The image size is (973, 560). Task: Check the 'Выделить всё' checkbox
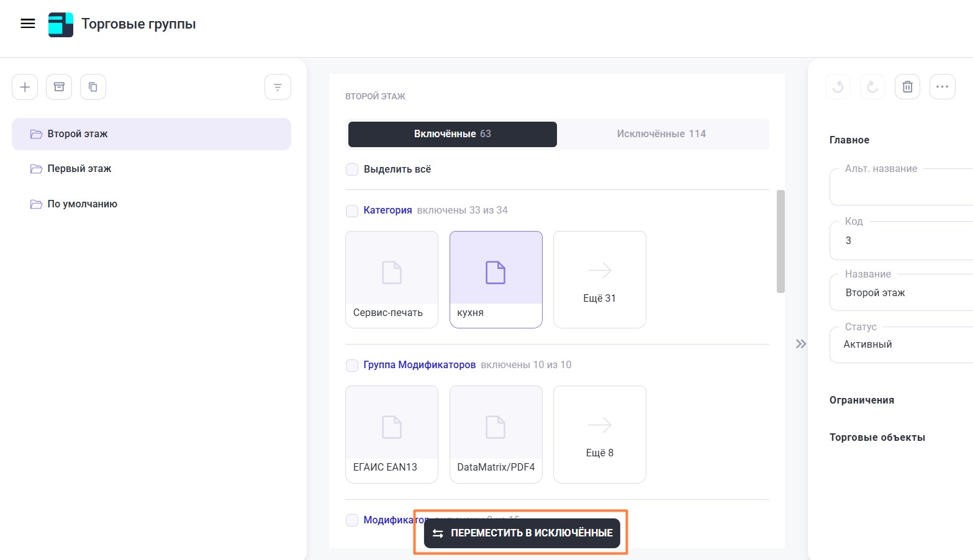[x=352, y=169]
